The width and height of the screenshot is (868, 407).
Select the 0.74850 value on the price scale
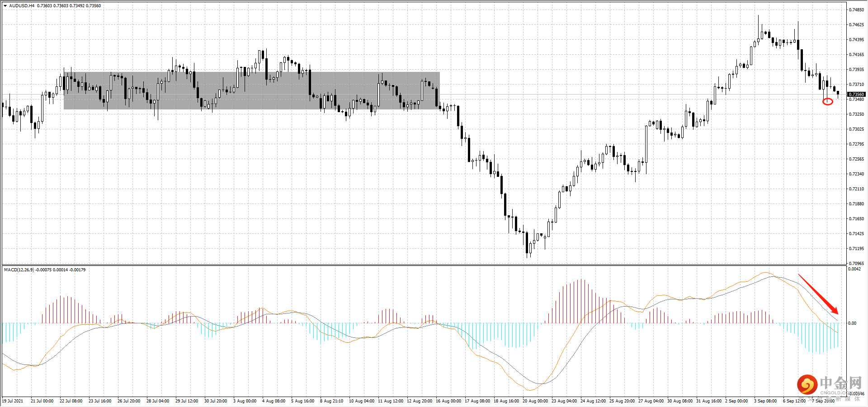(x=856, y=9)
